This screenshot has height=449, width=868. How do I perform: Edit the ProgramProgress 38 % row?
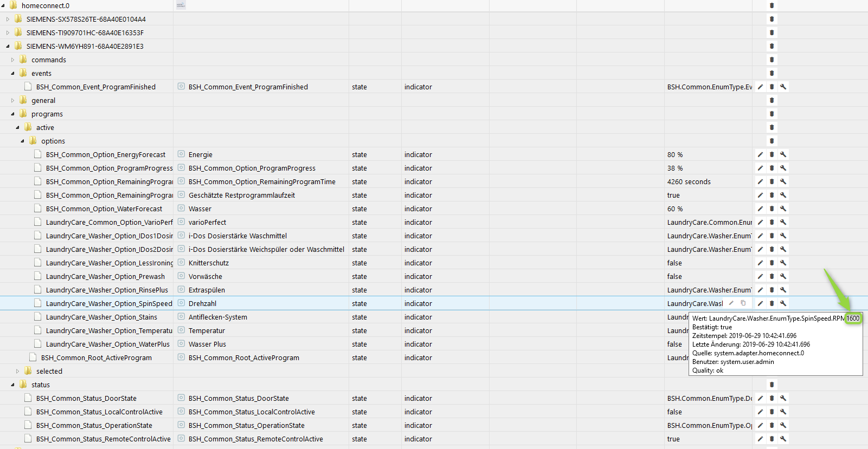click(x=760, y=168)
